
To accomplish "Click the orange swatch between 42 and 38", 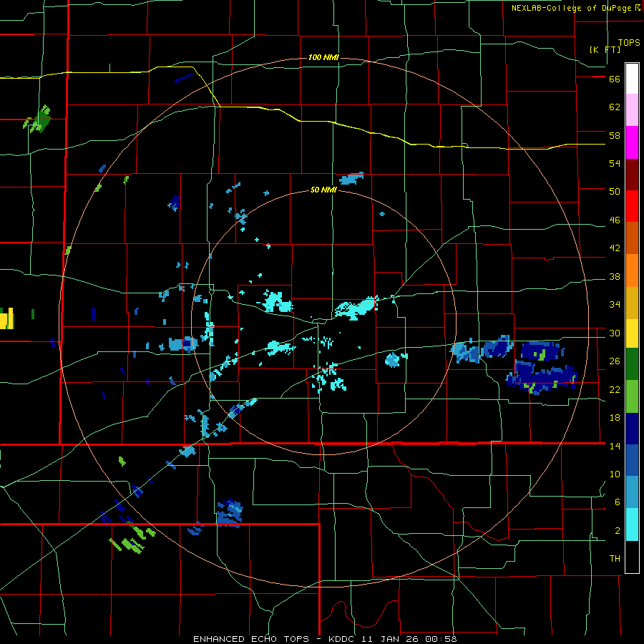I will (632, 270).
